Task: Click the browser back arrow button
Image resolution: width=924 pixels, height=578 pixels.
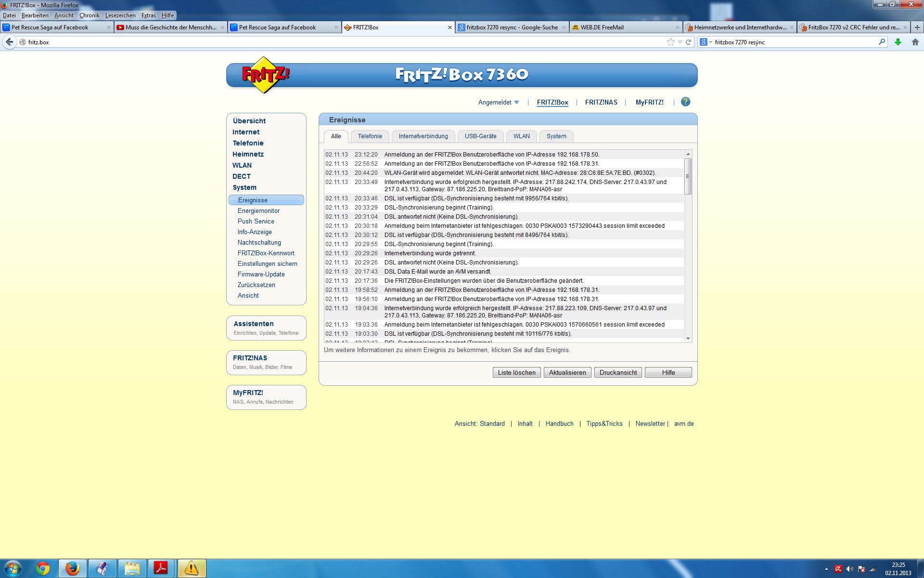Action: [9, 42]
